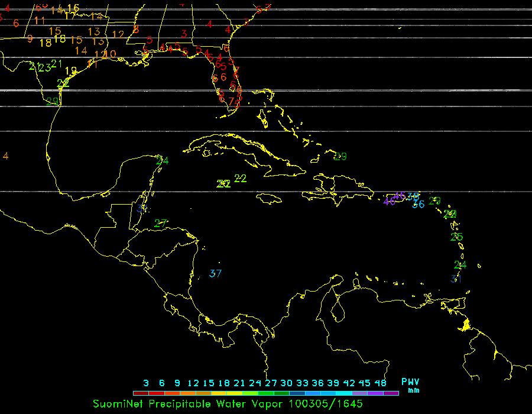Click the yellow-green 22 south of Cuba

click(x=241, y=178)
